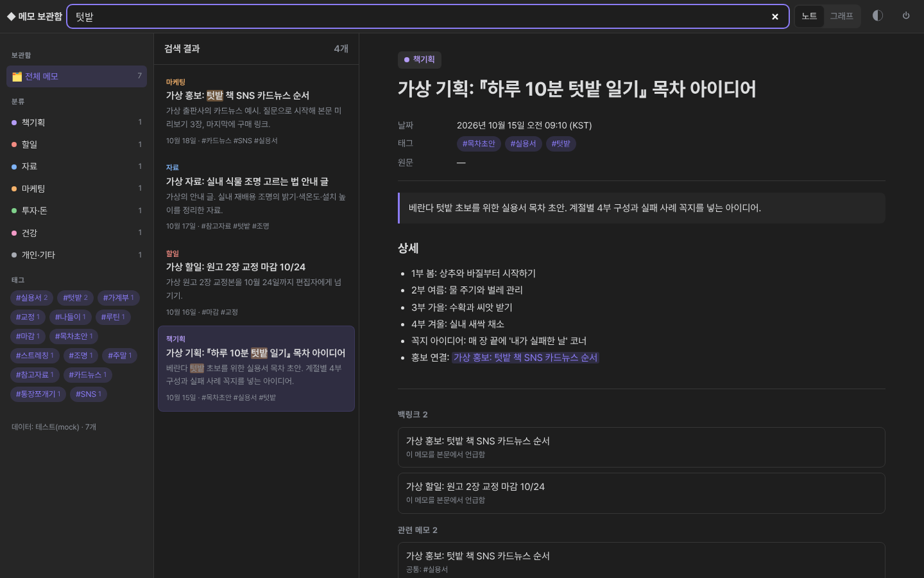Clear the search field with the X icon
924x578 pixels.
coord(775,17)
